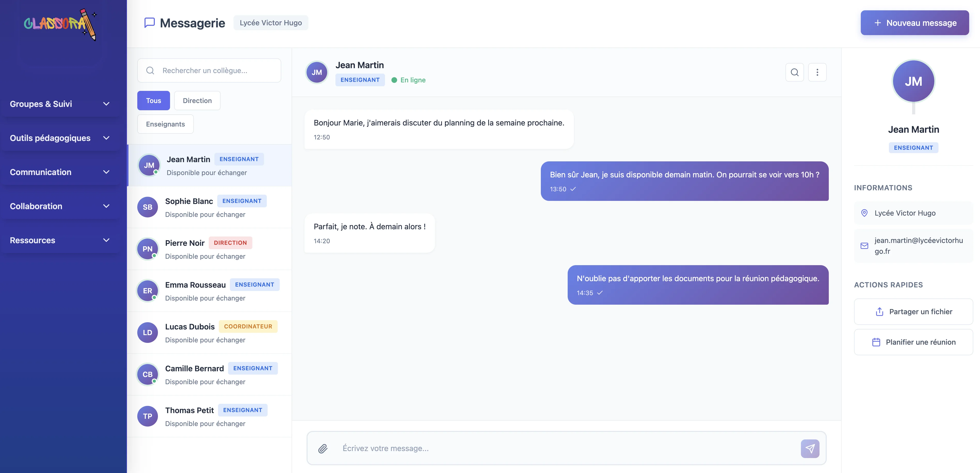Select Pierre Noir's avatar
The image size is (980, 473).
(x=148, y=249)
